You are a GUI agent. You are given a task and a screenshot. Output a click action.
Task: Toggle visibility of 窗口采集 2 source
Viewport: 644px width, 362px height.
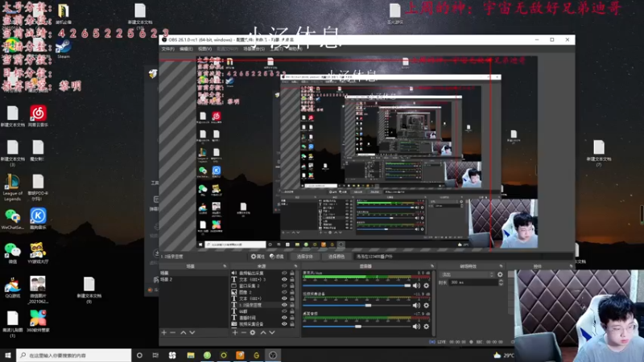click(x=284, y=286)
